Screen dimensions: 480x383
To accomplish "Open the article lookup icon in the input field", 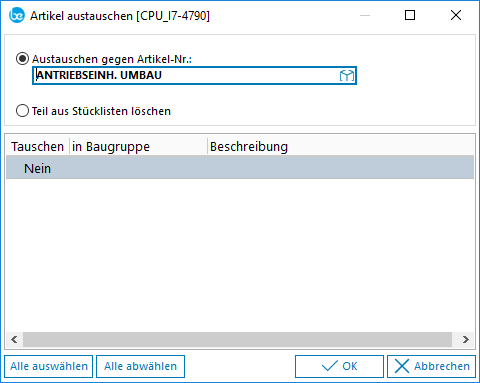I will 347,76.
